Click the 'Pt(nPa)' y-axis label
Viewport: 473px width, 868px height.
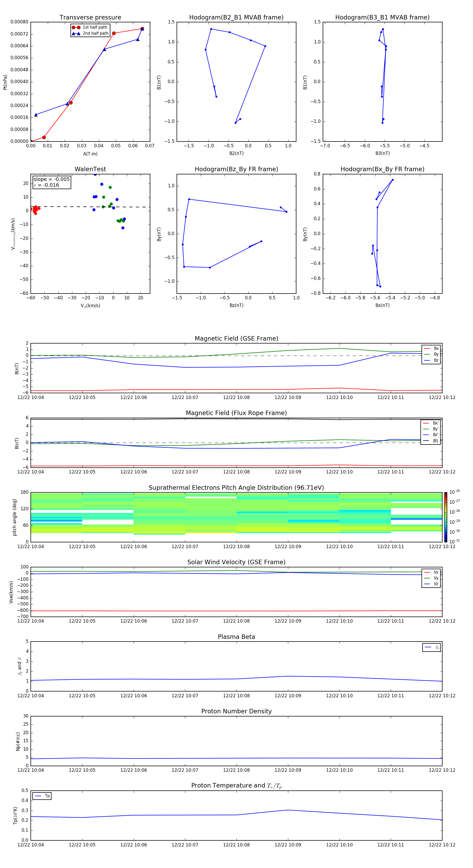[5, 82]
